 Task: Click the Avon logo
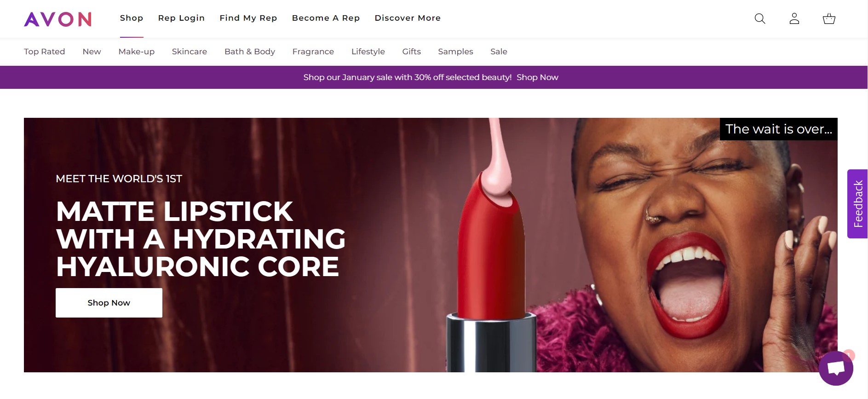tap(57, 19)
